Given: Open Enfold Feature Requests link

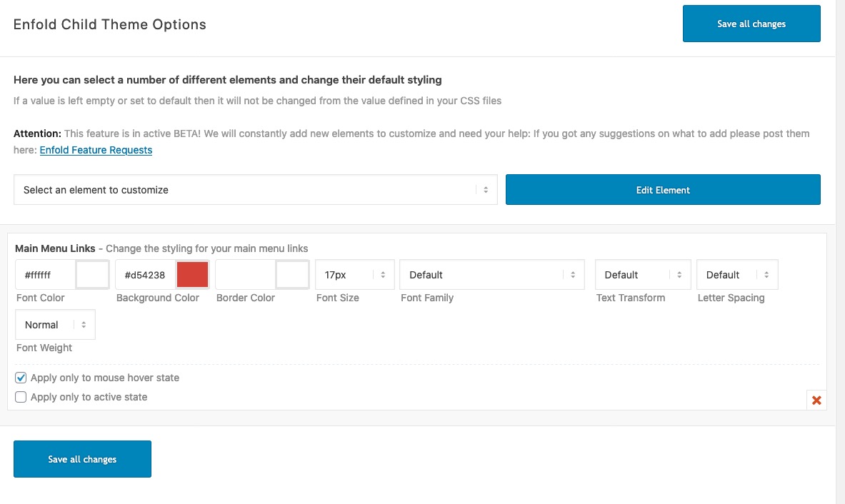Looking at the screenshot, I should [x=96, y=150].
